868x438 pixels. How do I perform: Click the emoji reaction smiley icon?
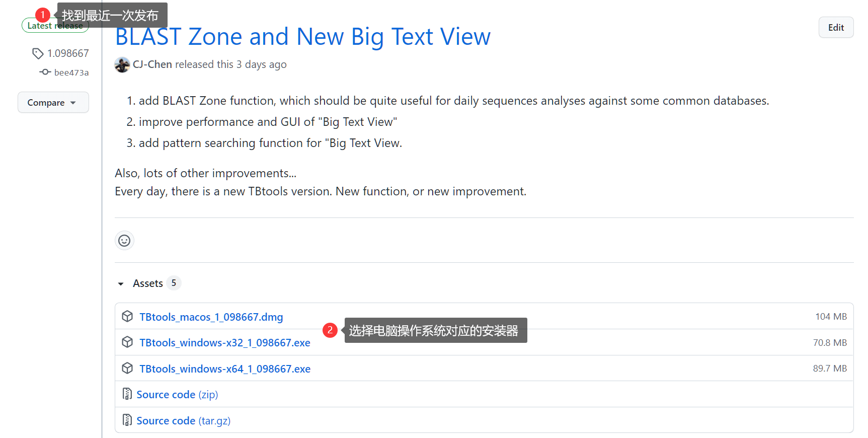(x=124, y=241)
